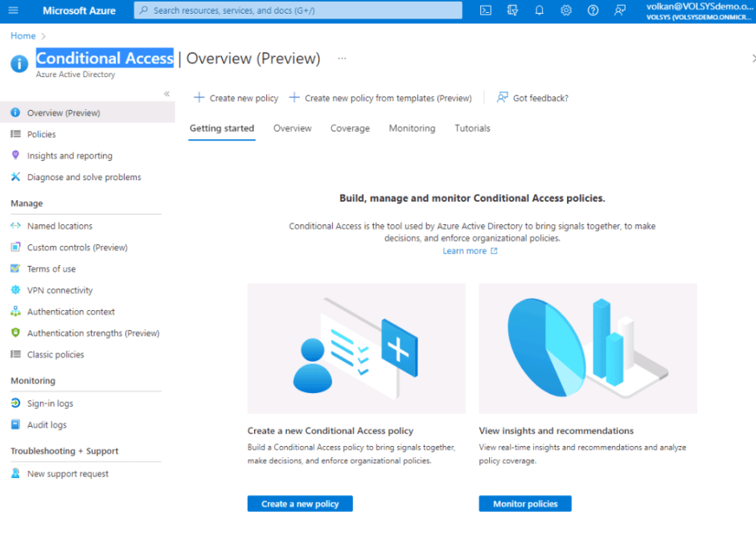This screenshot has width=756, height=536.
Task: Navigate to Home breadcrumb
Action: (23, 36)
